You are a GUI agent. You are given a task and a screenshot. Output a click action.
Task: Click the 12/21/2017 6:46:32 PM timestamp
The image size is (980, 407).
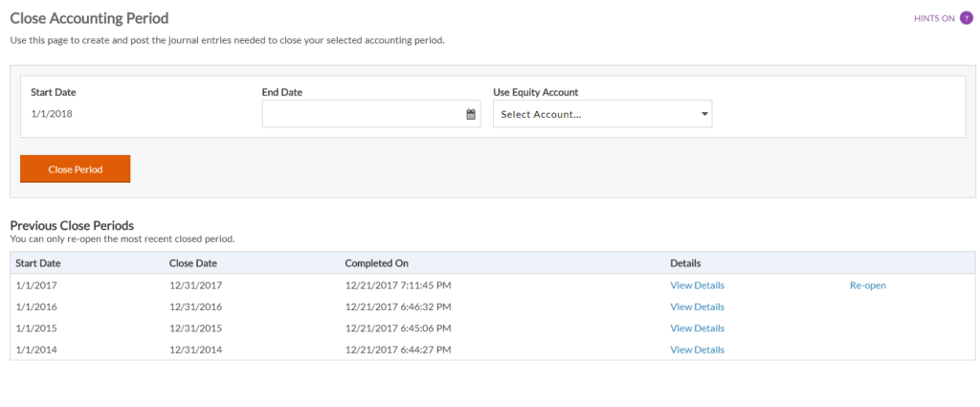398,307
